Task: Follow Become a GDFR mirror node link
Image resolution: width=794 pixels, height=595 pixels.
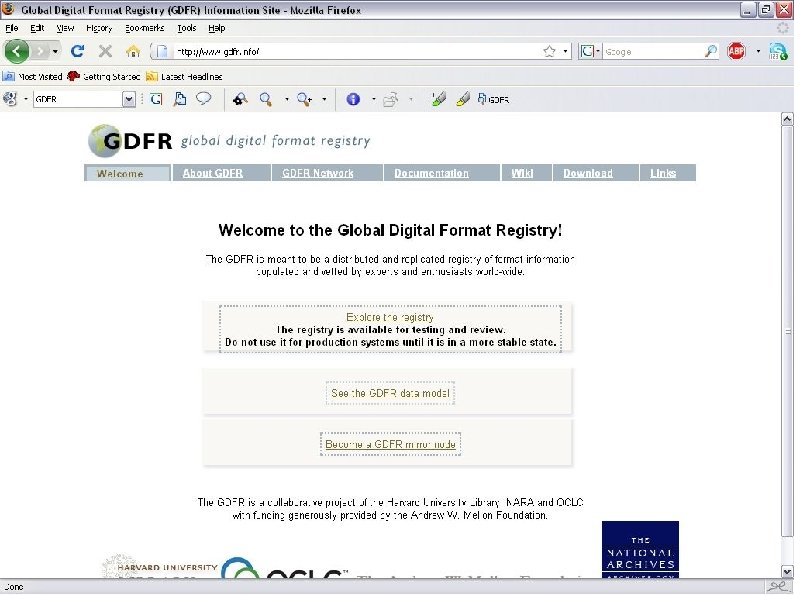Action: tap(390, 444)
